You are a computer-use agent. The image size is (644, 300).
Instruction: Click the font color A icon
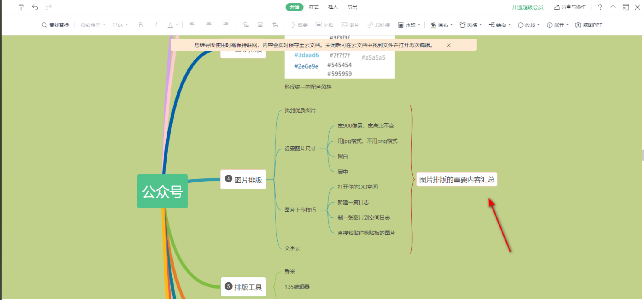170,25
